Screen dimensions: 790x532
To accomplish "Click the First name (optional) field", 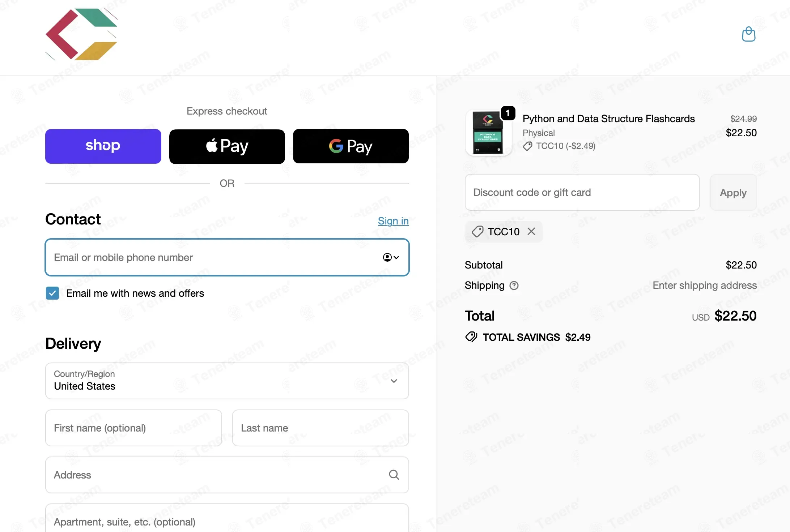I will (133, 428).
